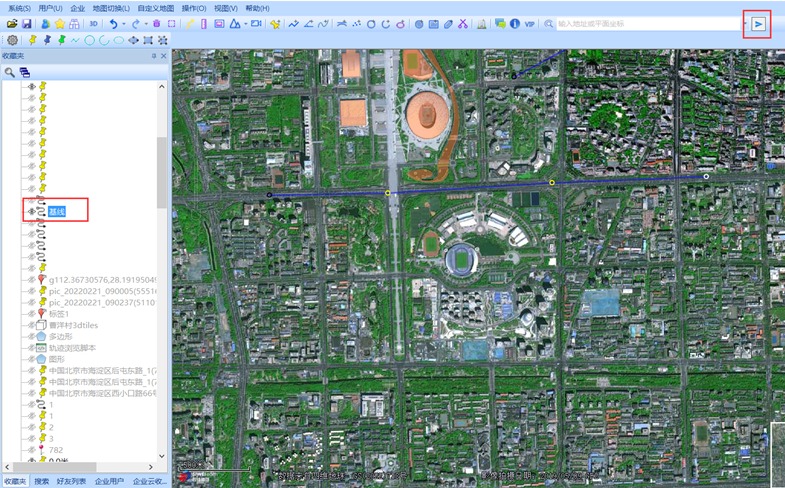Viewport: 785px width, 488px height.
Task: Open the 帮助(H) menu
Action: [257, 8]
